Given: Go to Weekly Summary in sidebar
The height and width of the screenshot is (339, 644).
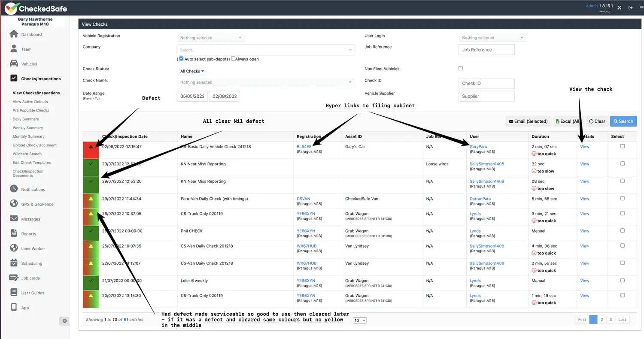Looking at the screenshot, I should point(28,128).
